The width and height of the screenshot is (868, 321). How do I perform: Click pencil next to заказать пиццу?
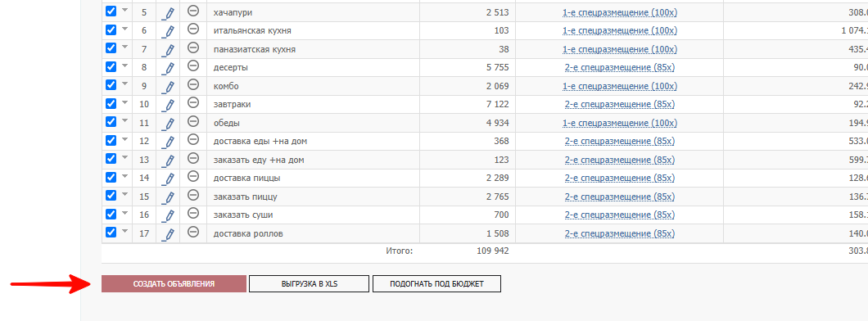click(x=169, y=197)
